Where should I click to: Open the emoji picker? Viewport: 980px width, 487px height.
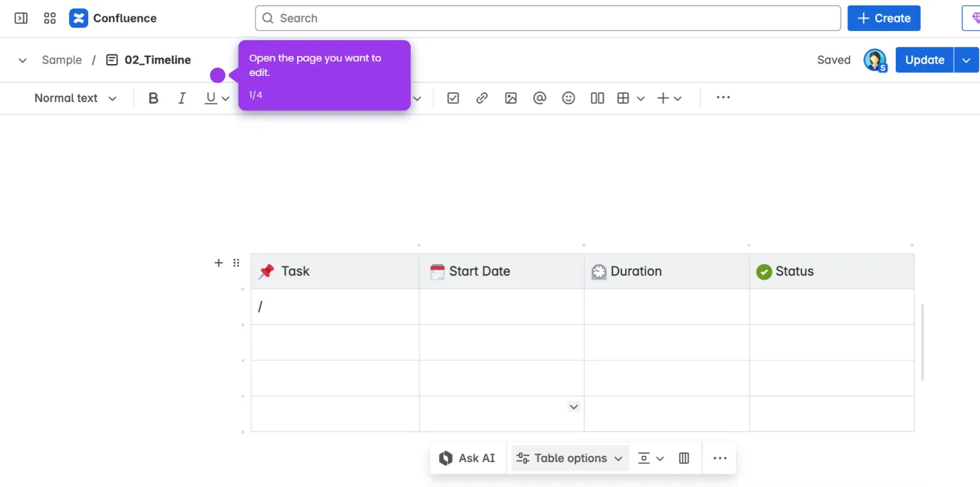(569, 98)
